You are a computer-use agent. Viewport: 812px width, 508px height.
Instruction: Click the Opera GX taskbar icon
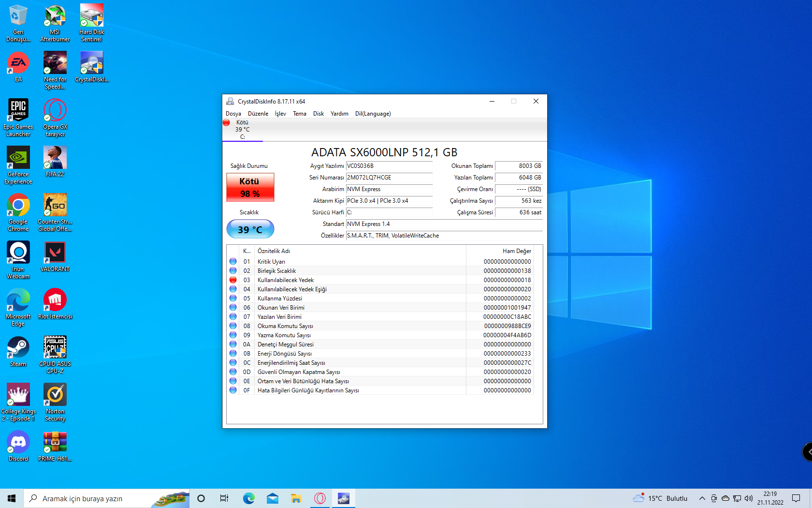[x=320, y=498]
